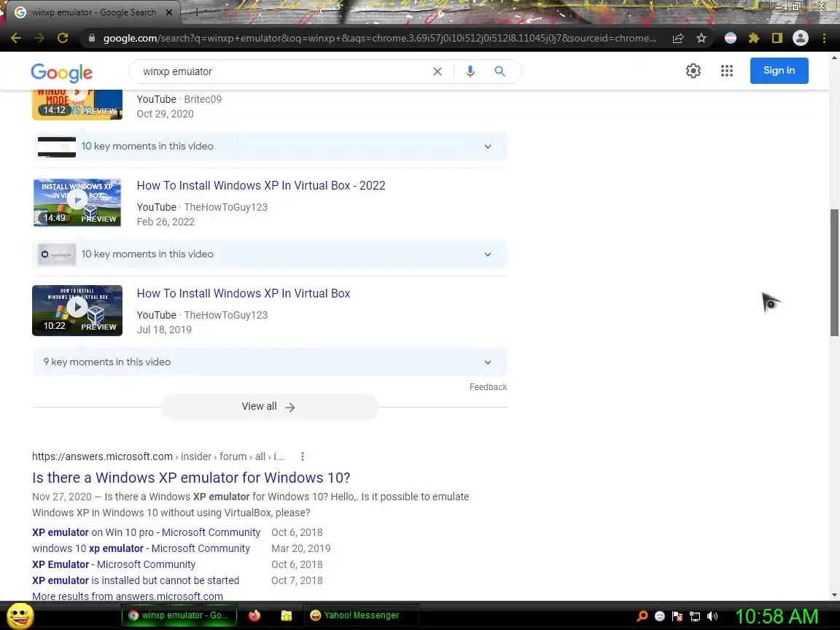This screenshot has height=630, width=840.
Task: Open options for answers.microsoft.com result
Action: [x=302, y=456]
